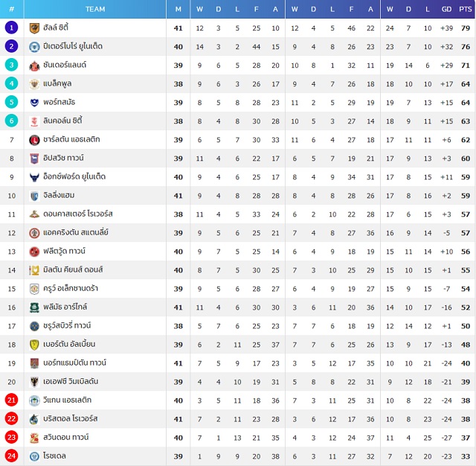The image size is (476, 466).
Task: Click the Portsmouth crest icon
Action: click(x=34, y=103)
